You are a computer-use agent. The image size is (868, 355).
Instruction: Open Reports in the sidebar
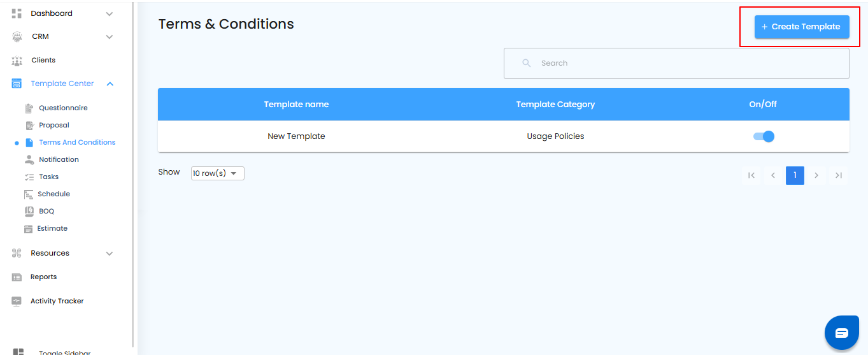coord(43,277)
